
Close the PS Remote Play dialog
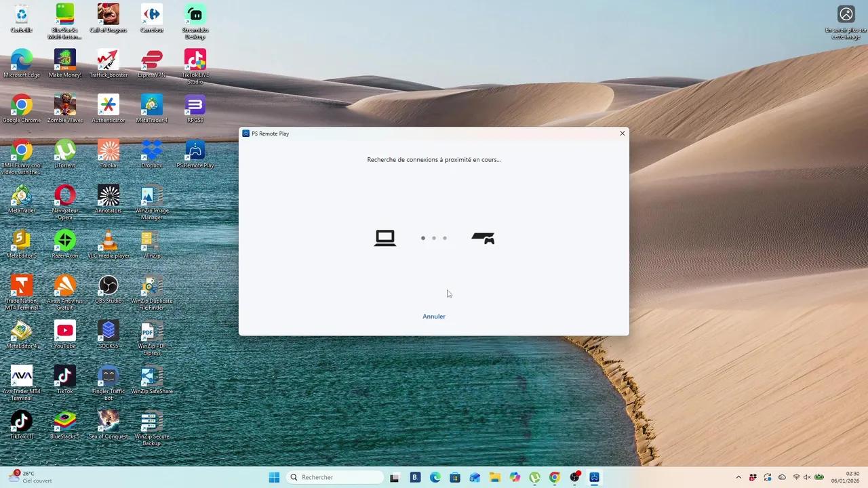622,134
